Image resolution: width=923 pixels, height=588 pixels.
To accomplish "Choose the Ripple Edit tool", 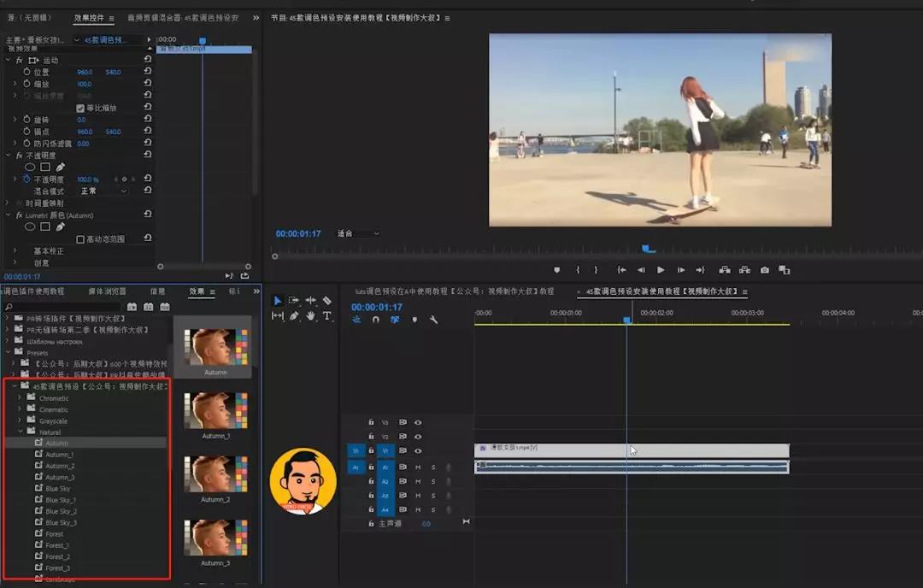I will 310,301.
